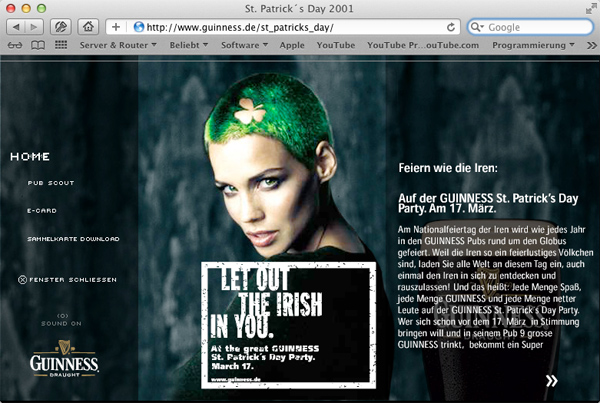This screenshot has height=403, width=600.
Task: Expand the Programmierung bookmarks folder
Action: pos(533,45)
